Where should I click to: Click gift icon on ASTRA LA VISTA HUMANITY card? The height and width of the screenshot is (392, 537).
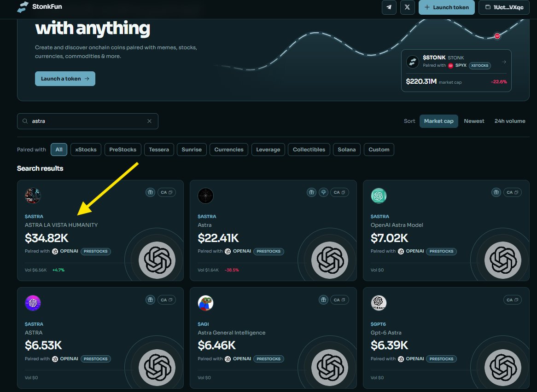[150, 192]
